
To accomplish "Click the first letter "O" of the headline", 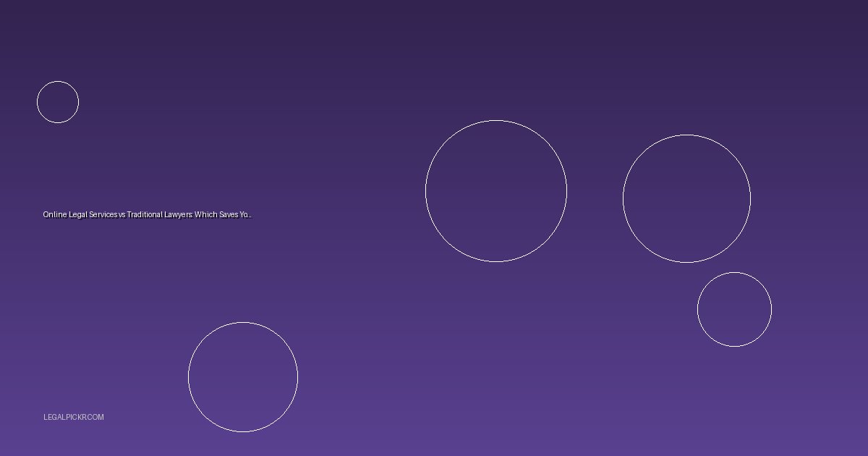I will [46, 215].
